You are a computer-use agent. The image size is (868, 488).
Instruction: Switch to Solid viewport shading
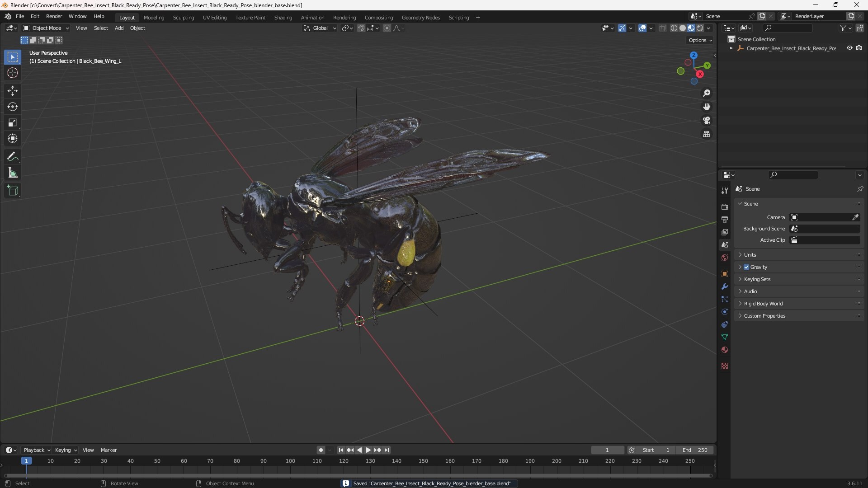tap(683, 28)
